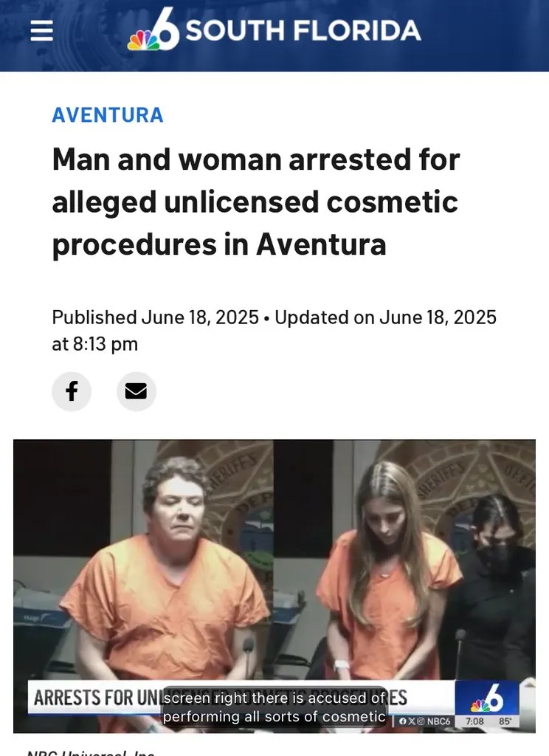The image size is (549, 756).
Task: Click the NBC Universal credit line below the video
Action: pos(91,752)
